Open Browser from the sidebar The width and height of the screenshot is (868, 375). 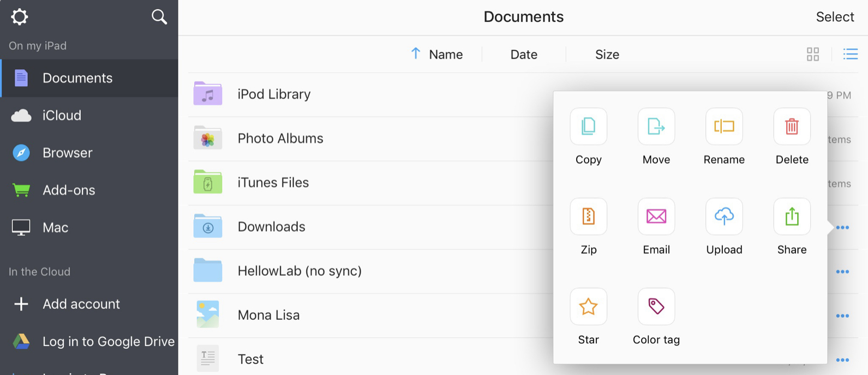pos(89,153)
